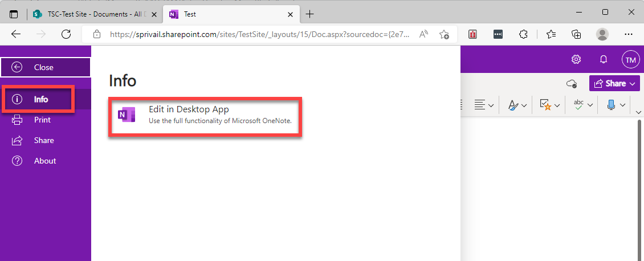The width and height of the screenshot is (644, 261).
Task: Open paragraph alignment dropdown arrow
Action: point(491,105)
